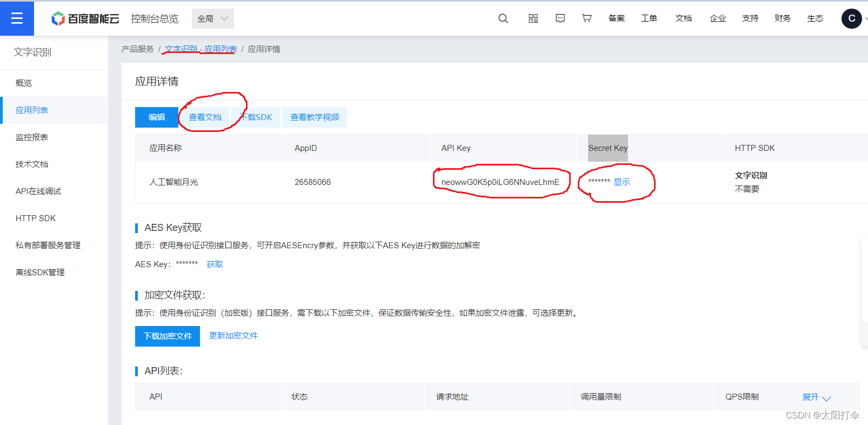Click the 产品服务 breadcrumb
This screenshot has height=425, width=868.
pyautogui.click(x=137, y=49)
